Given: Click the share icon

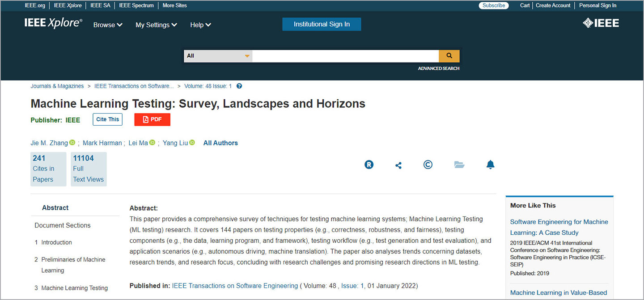Looking at the screenshot, I should click(398, 165).
